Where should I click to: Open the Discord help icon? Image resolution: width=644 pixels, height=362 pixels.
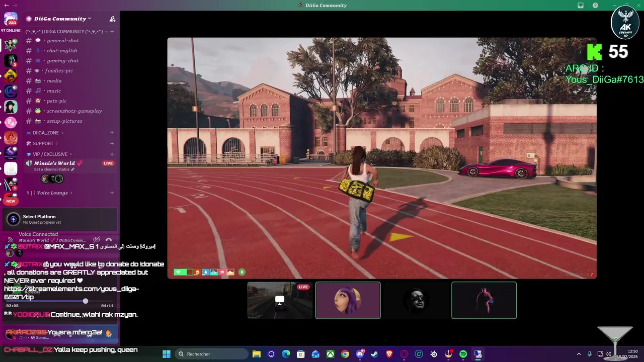coord(595,6)
